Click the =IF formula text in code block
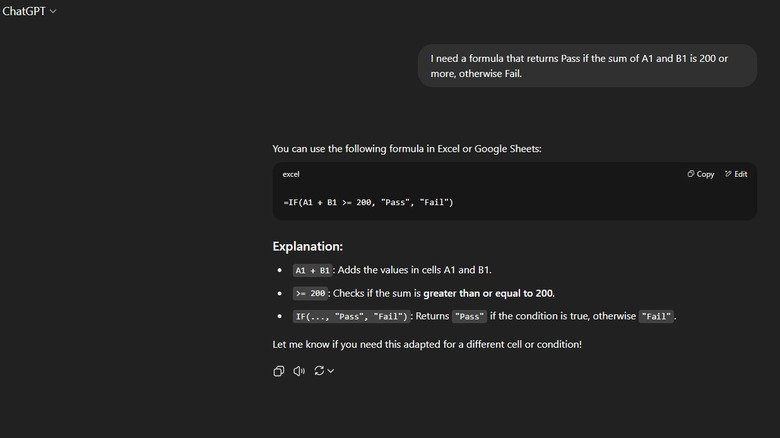The image size is (780, 438). tap(368, 203)
